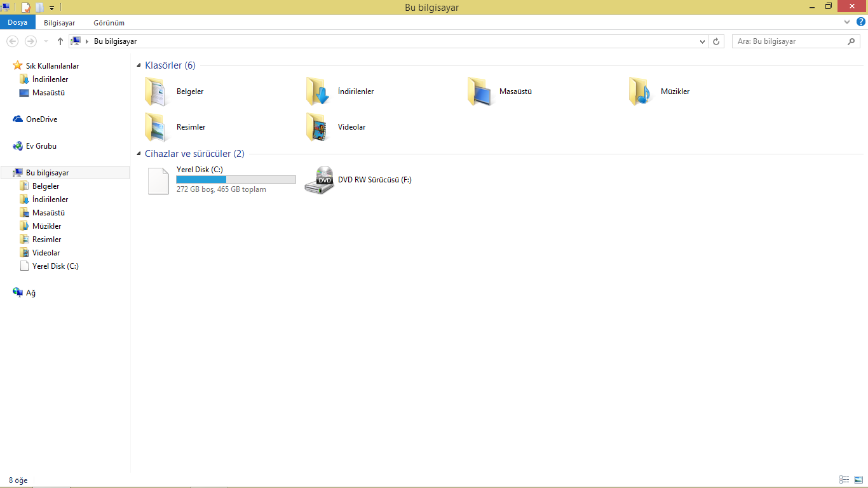Open the computer system icon in title bar
868x488 pixels.
(x=5, y=7)
